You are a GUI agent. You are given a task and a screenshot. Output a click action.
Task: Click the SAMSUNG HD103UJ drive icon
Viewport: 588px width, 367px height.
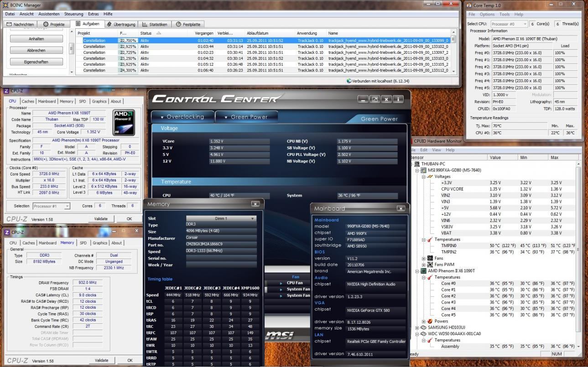point(423,327)
